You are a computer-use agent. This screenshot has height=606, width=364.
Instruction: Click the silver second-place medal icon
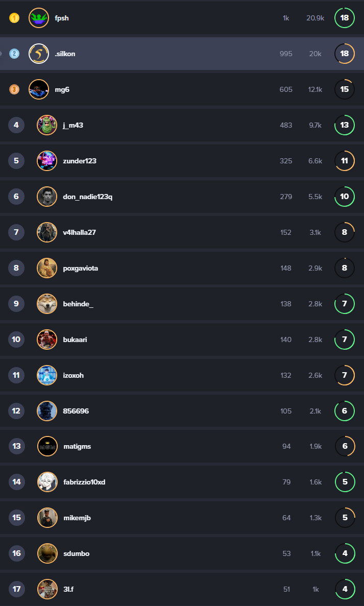(14, 54)
